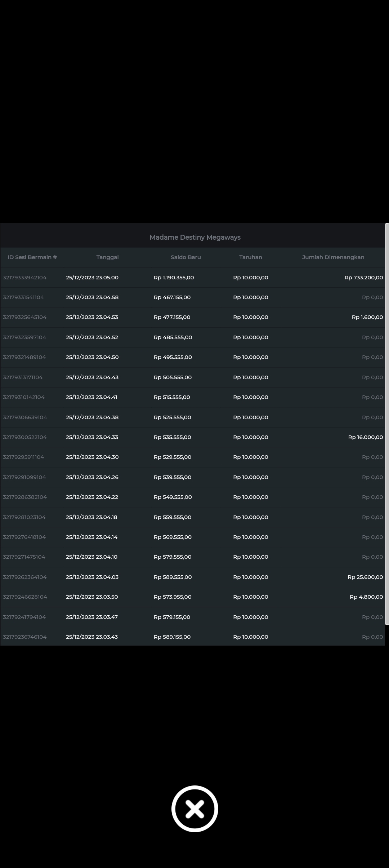Close the game history overlay with X icon

click(194, 809)
